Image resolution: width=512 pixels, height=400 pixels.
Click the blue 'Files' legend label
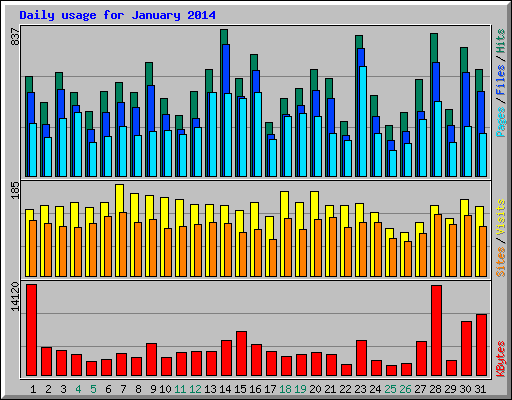click(x=501, y=79)
